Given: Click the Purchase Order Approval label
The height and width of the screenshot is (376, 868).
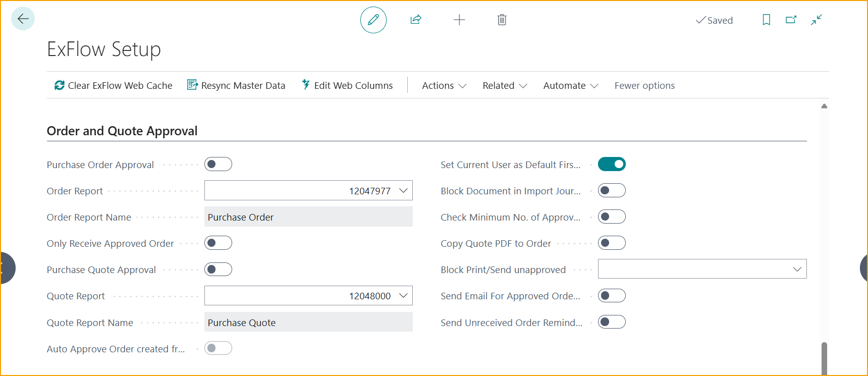Looking at the screenshot, I should (x=100, y=165).
